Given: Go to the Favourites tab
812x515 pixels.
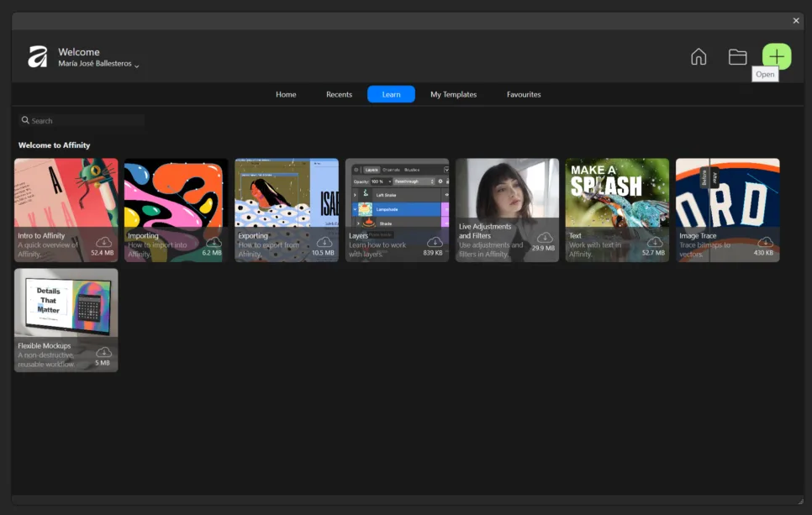Looking at the screenshot, I should click(524, 95).
